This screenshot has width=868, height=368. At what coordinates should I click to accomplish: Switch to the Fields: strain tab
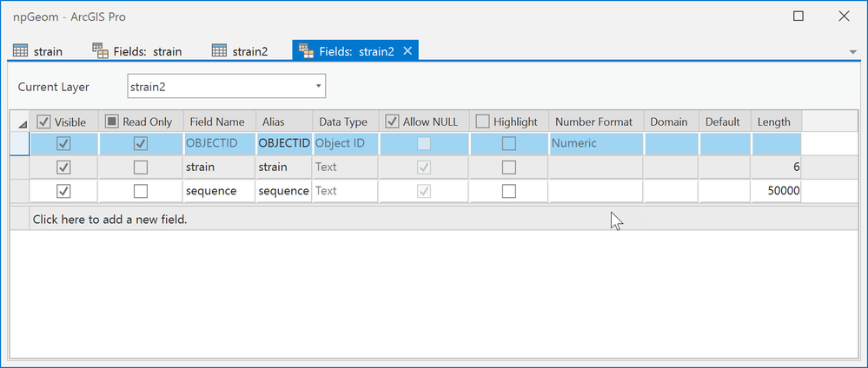(x=137, y=51)
